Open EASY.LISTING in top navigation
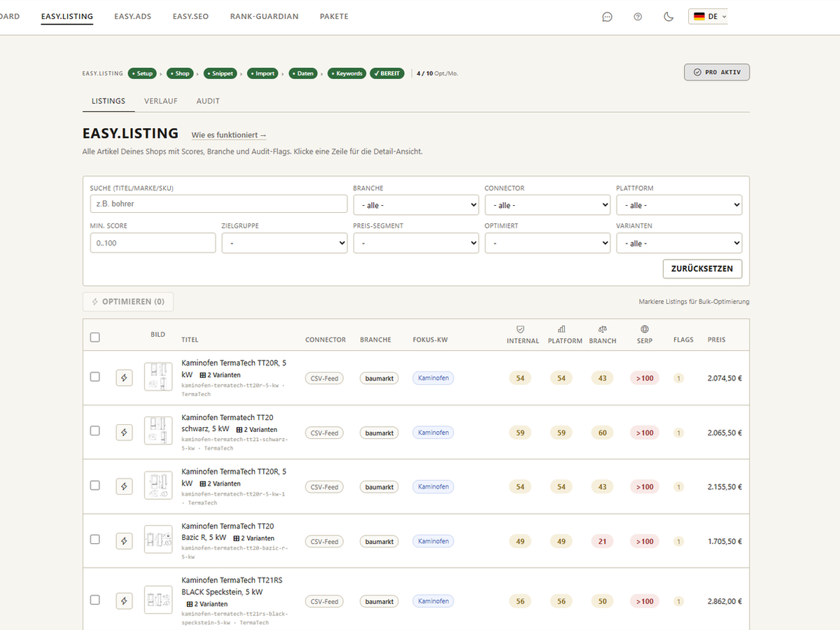The image size is (840, 630). [66, 16]
